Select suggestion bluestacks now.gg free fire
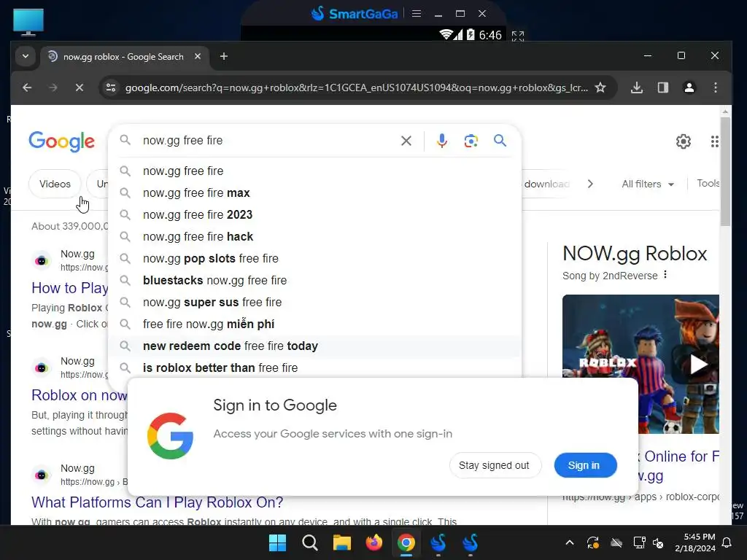This screenshot has height=560, width=747. pyautogui.click(x=314, y=281)
